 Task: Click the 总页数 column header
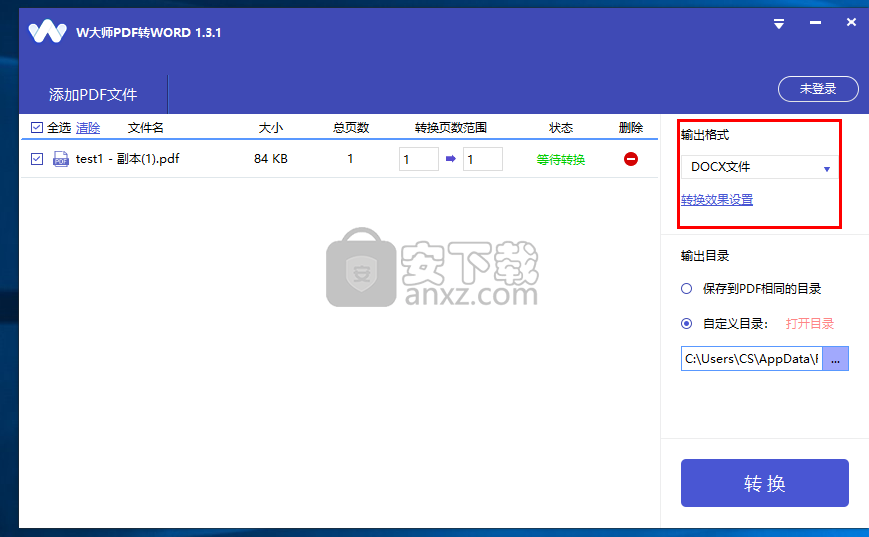[x=351, y=128]
